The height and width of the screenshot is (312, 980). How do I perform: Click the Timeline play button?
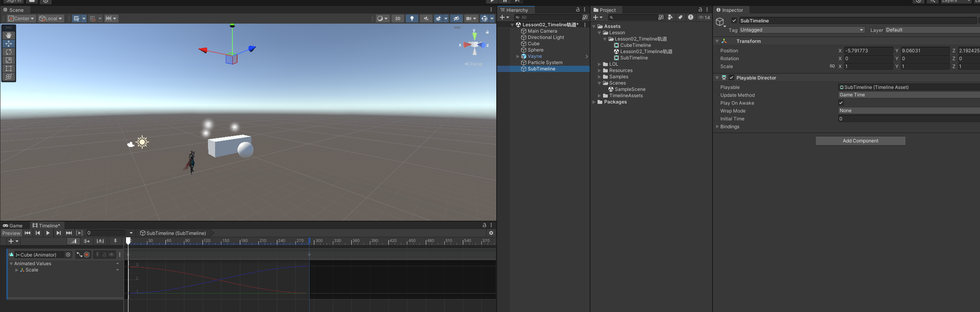click(x=48, y=233)
